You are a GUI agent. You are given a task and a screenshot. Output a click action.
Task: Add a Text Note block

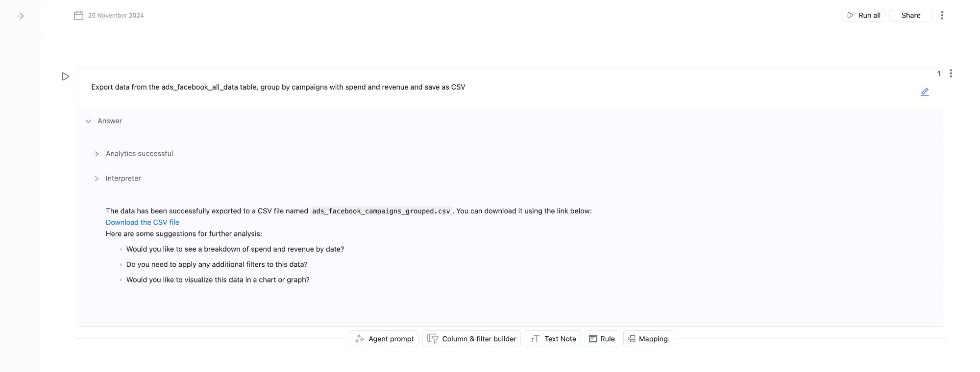click(x=553, y=339)
